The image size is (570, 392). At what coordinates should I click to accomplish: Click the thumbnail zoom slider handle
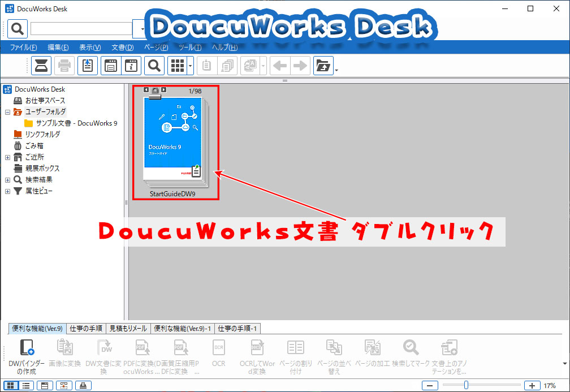[466, 385]
